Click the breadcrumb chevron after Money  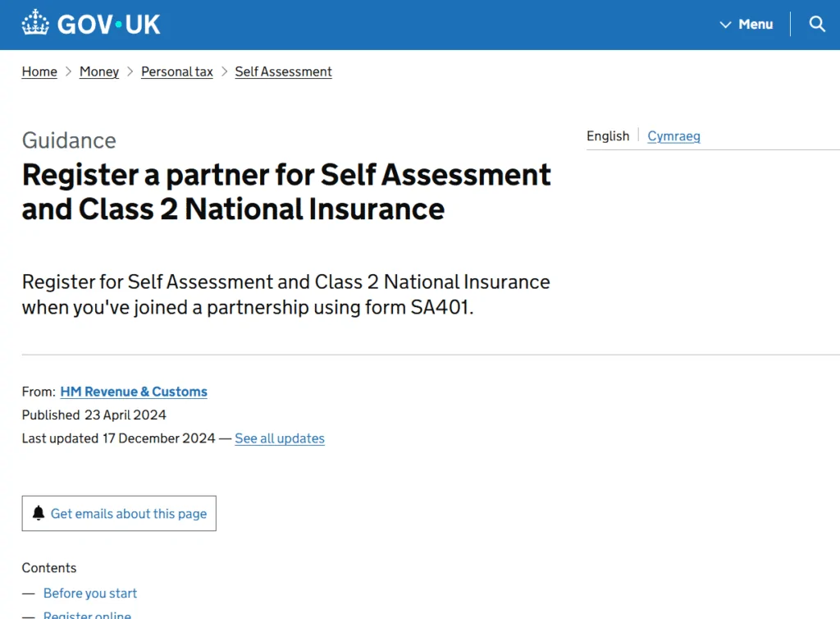tap(130, 71)
